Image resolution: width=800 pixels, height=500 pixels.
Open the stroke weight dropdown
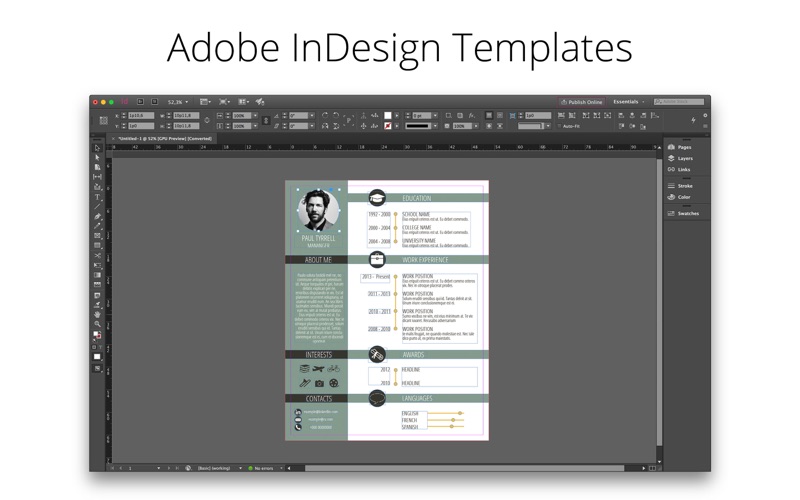435,116
